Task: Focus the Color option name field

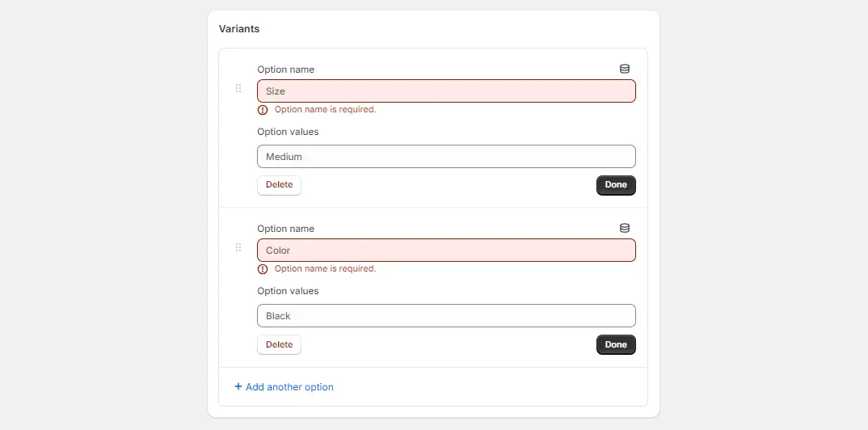Action: coord(446,250)
